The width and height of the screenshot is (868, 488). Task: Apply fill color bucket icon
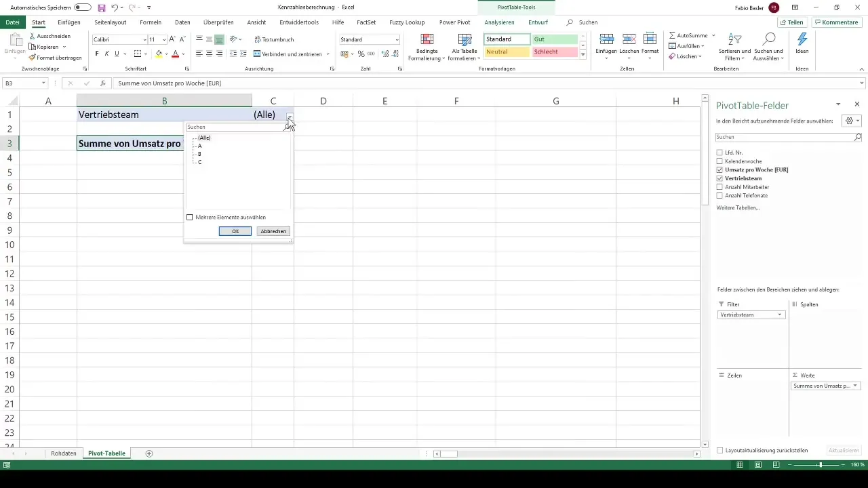[159, 54]
